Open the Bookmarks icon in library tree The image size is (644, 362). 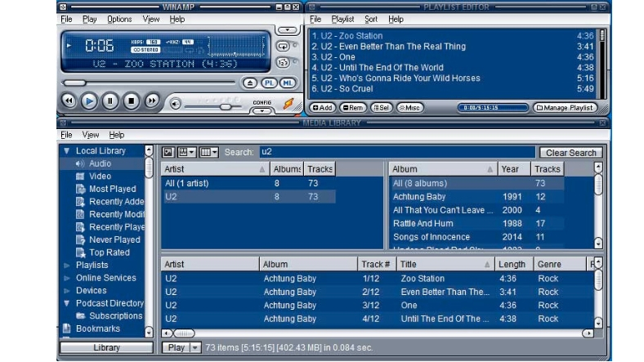(67, 328)
